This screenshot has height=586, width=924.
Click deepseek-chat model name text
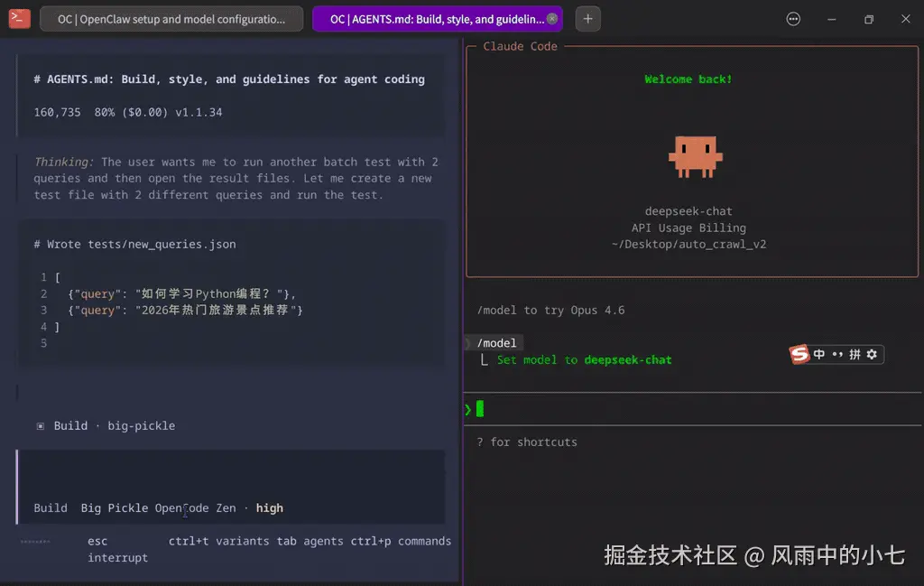click(x=688, y=212)
